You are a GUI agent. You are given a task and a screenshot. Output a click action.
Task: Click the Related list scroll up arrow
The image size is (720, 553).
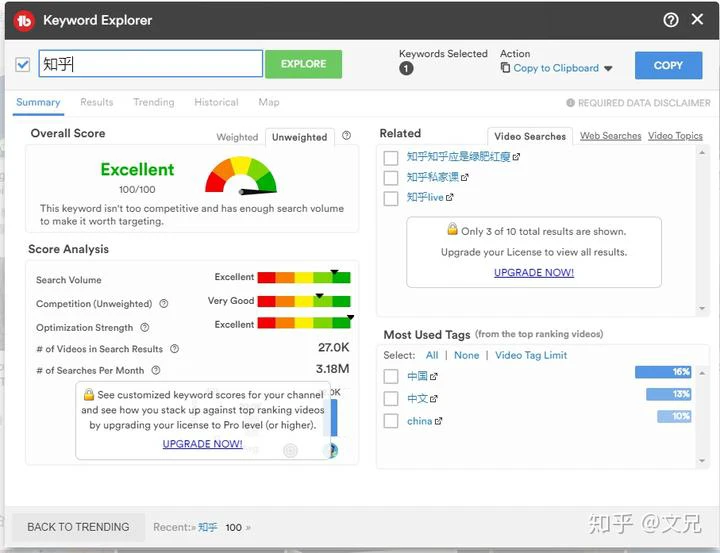pyautogui.click(x=702, y=152)
